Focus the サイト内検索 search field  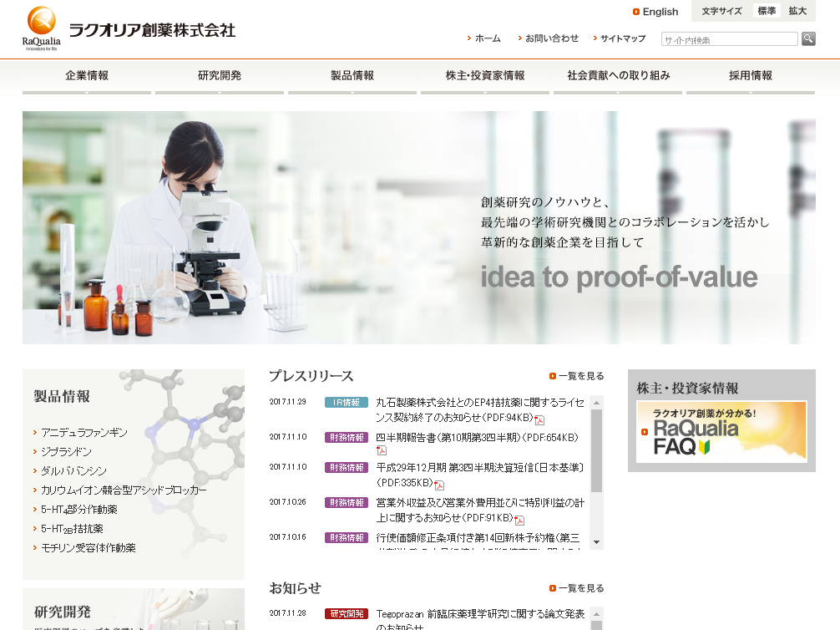click(x=730, y=39)
